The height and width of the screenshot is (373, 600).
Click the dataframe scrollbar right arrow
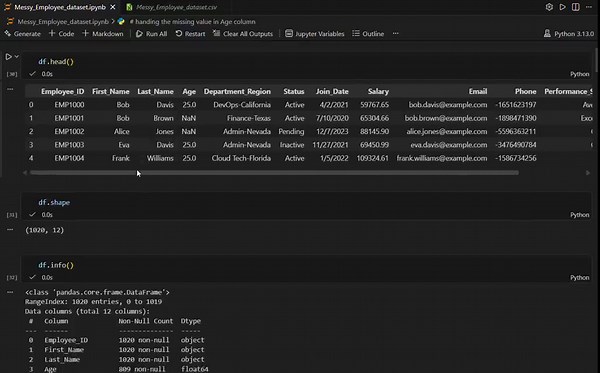pos(588,173)
